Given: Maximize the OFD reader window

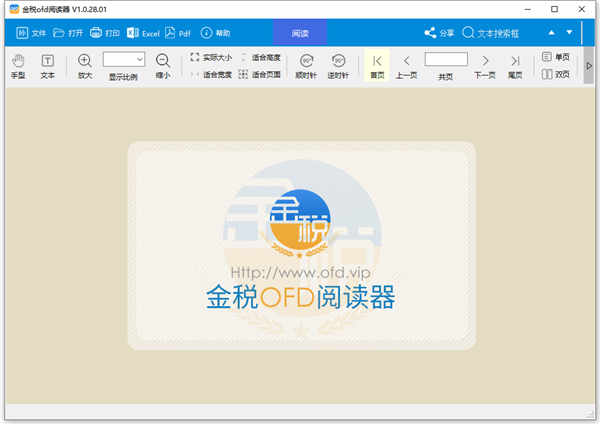Looking at the screenshot, I should coord(554,9).
